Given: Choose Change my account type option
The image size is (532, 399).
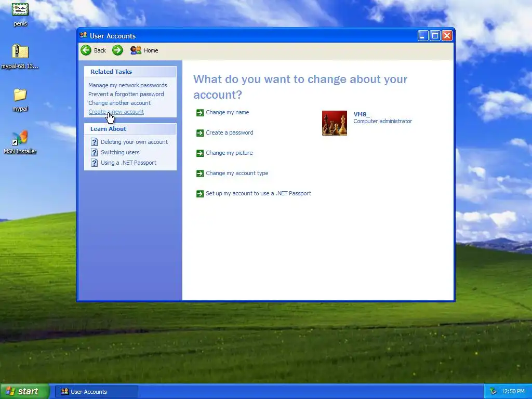Looking at the screenshot, I should point(237,173).
